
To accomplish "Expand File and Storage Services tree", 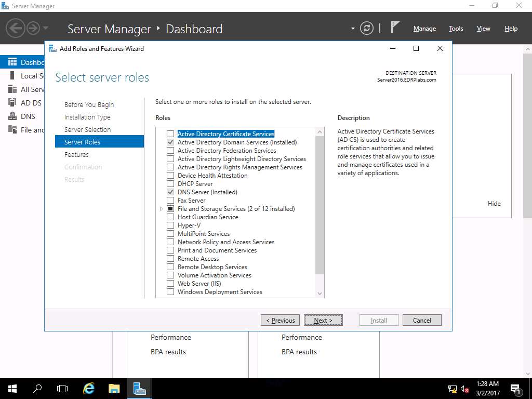I will point(162,209).
